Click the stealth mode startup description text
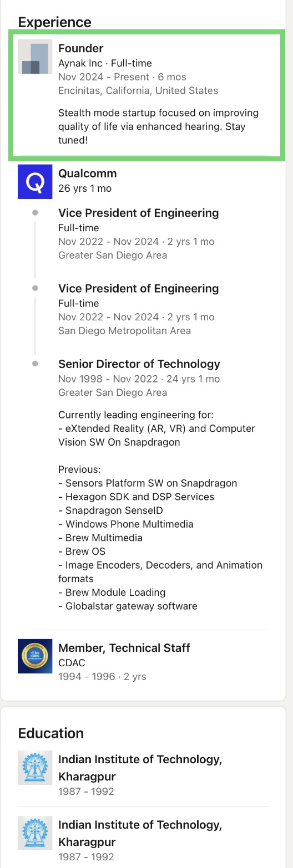Viewport: 293px width, 868px height. tap(159, 126)
